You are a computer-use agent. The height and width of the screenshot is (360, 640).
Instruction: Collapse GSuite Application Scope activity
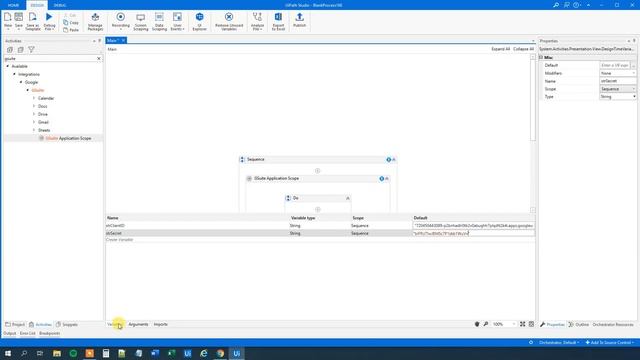point(387,179)
